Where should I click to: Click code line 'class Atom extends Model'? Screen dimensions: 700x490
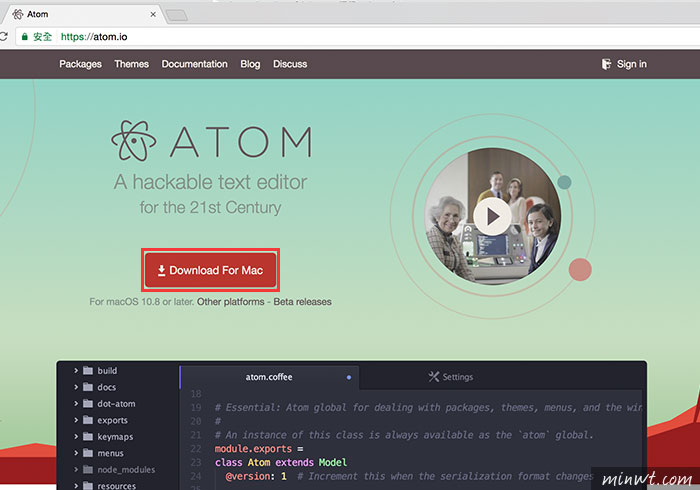(x=281, y=462)
